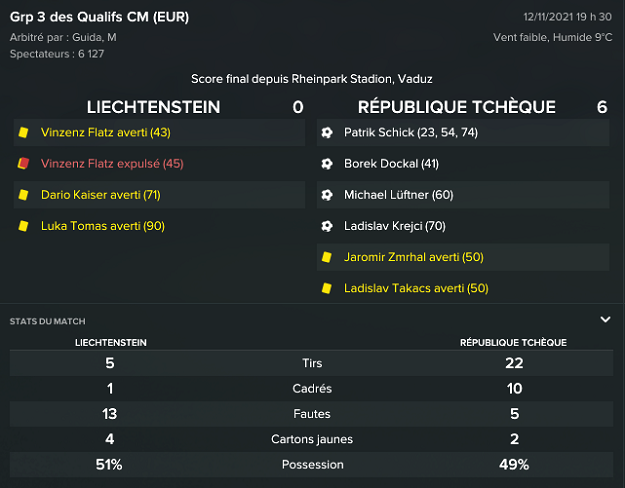Image resolution: width=625 pixels, height=488 pixels.
Task: Collapse the Stats du match section chevron
Action: coord(605,320)
